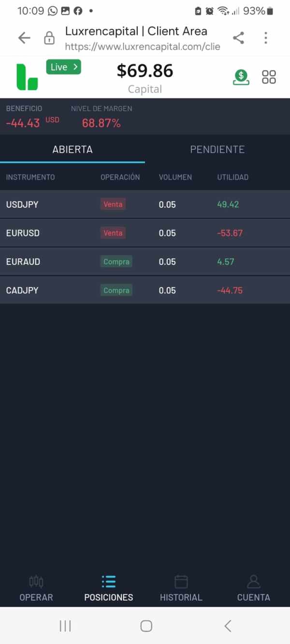Tap the green deposit money icon
The image size is (290, 644).
tap(241, 77)
